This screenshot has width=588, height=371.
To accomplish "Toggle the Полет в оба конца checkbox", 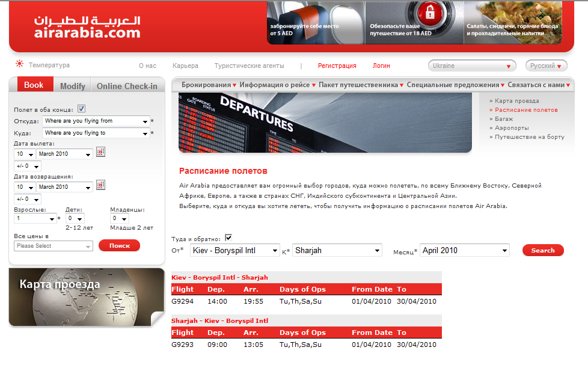I will click(81, 109).
